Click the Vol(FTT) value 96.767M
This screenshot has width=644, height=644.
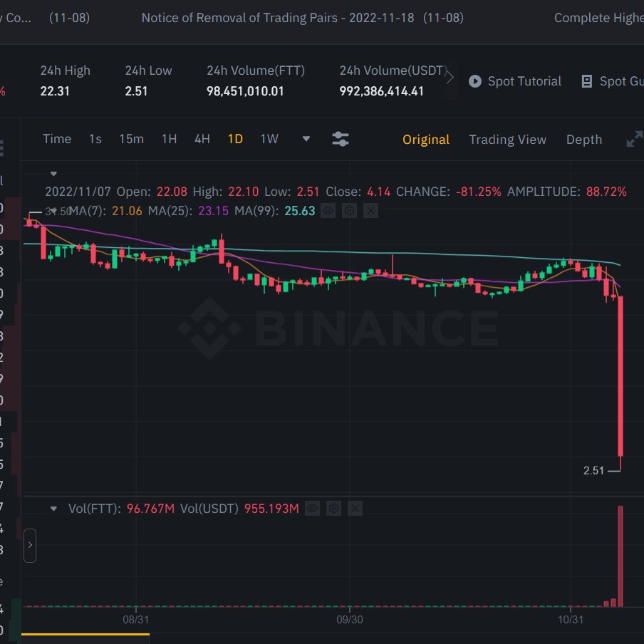click(151, 509)
